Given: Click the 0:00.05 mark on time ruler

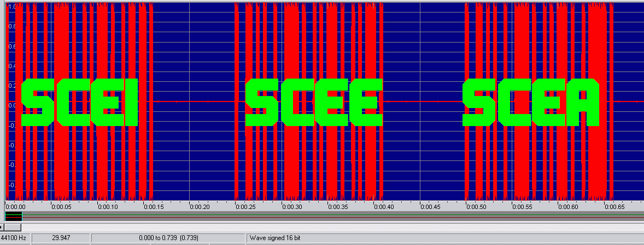Looking at the screenshot, I should pyautogui.click(x=62, y=207).
